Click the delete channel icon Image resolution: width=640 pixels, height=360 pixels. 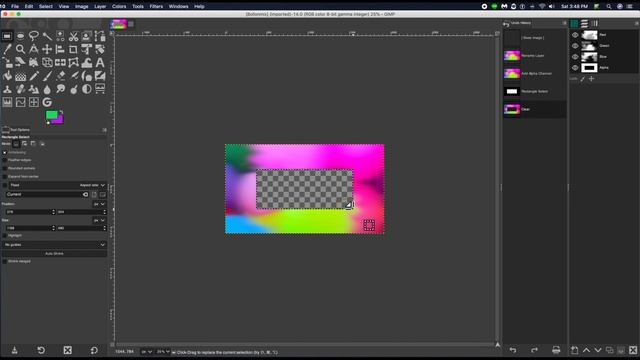coord(633,350)
